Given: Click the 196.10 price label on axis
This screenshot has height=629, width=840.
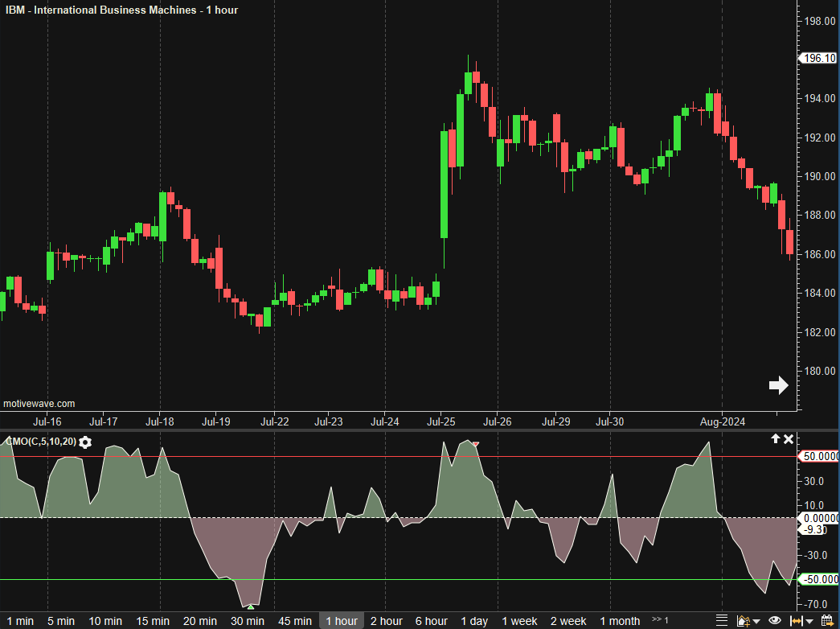Looking at the screenshot, I should click(818, 58).
